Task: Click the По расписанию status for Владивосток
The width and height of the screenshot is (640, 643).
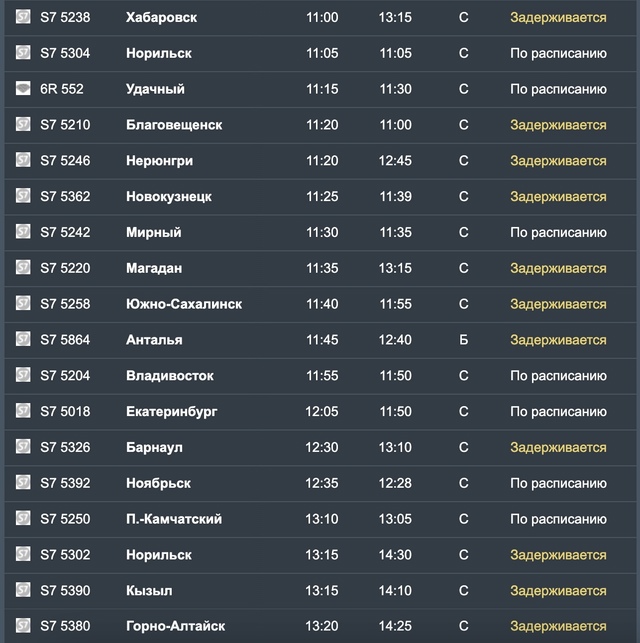Action: click(x=558, y=376)
